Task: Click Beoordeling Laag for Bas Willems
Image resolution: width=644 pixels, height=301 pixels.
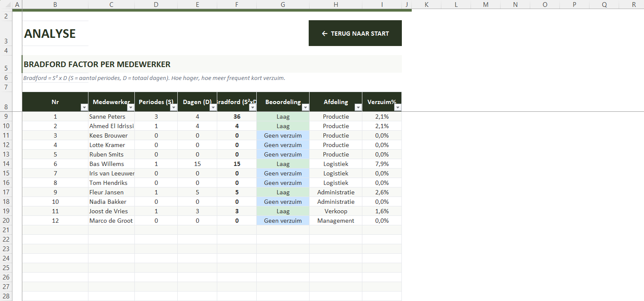Action: pyautogui.click(x=283, y=164)
